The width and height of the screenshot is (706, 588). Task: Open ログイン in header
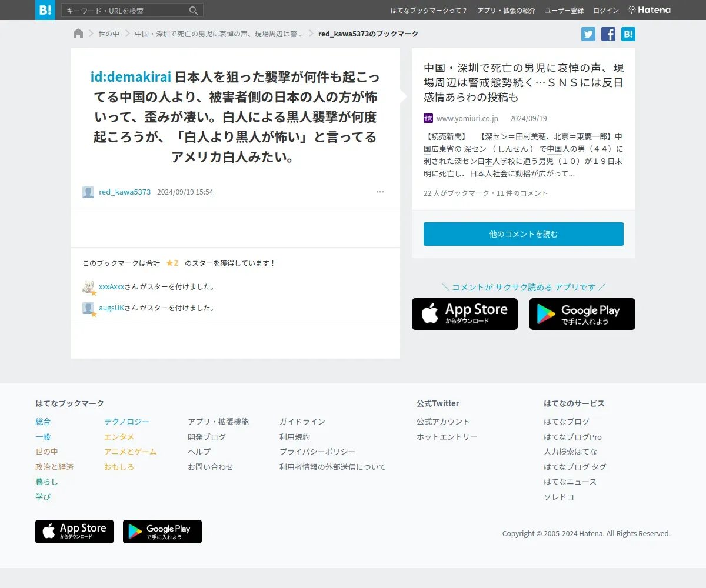pyautogui.click(x=606, y=11)
